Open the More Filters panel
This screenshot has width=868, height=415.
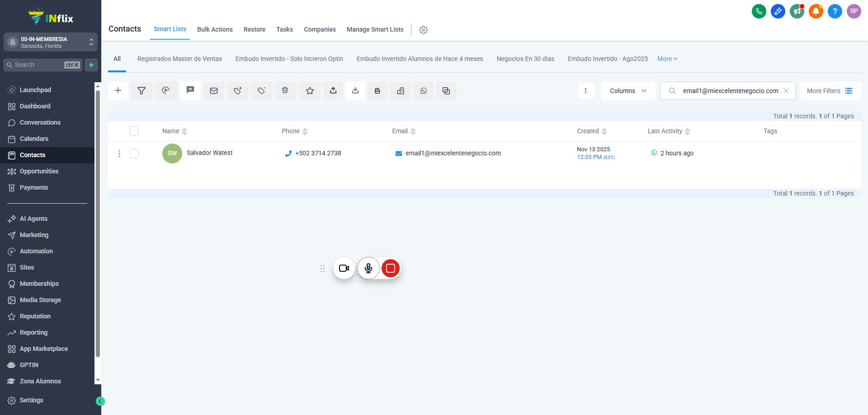tap(830, 91)
